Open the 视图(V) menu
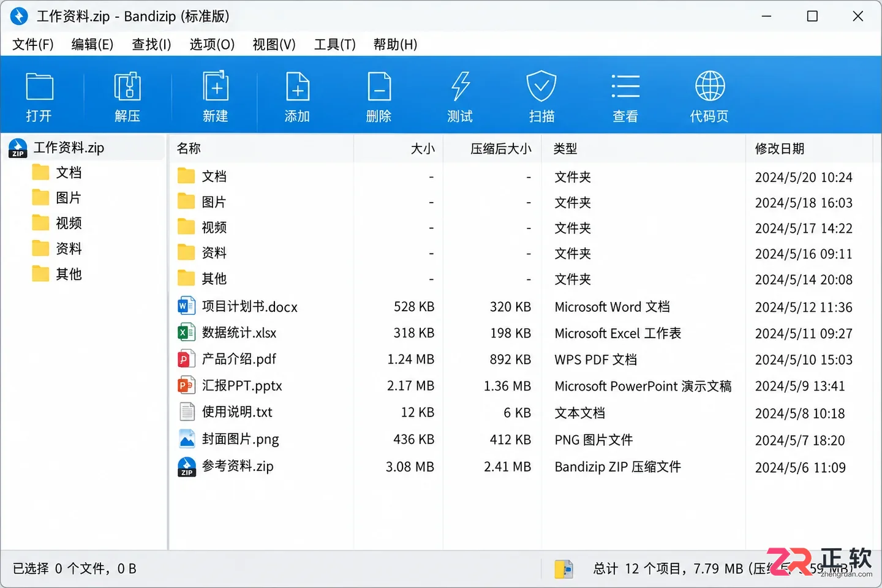 274,44
